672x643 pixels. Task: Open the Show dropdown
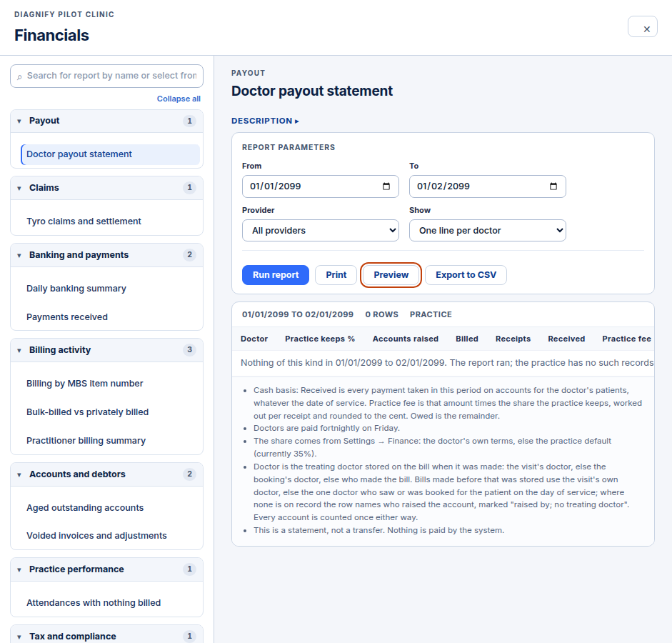click(x=487, y=231)
